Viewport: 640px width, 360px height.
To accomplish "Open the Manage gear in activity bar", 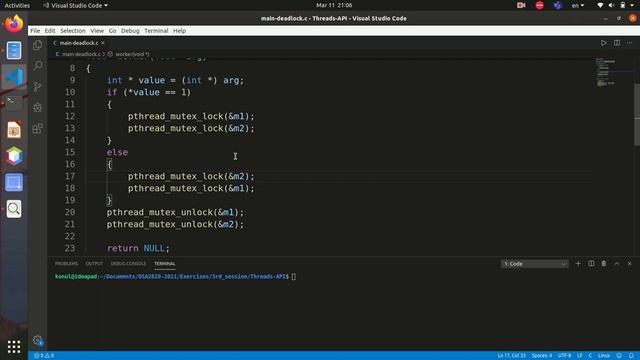I will 38,340.
